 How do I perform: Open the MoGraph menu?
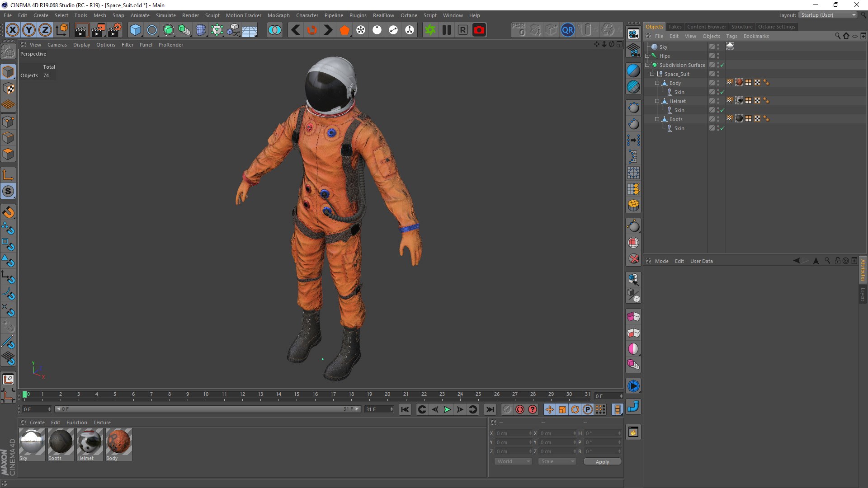(278, 15)
